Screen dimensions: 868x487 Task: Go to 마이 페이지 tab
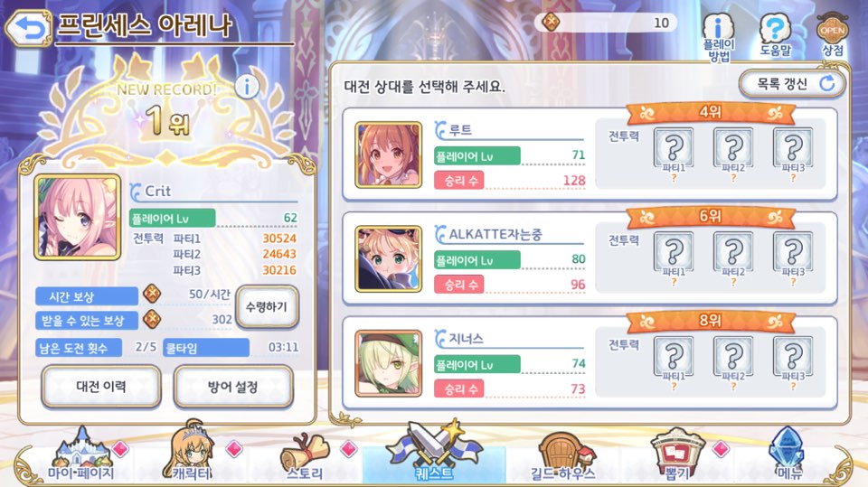tap(81, 454)
